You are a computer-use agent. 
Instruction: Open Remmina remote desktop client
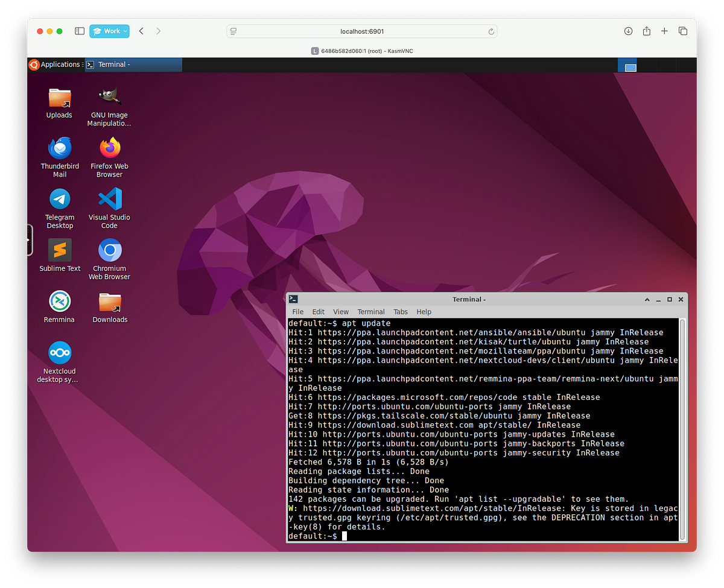point(59,302)
